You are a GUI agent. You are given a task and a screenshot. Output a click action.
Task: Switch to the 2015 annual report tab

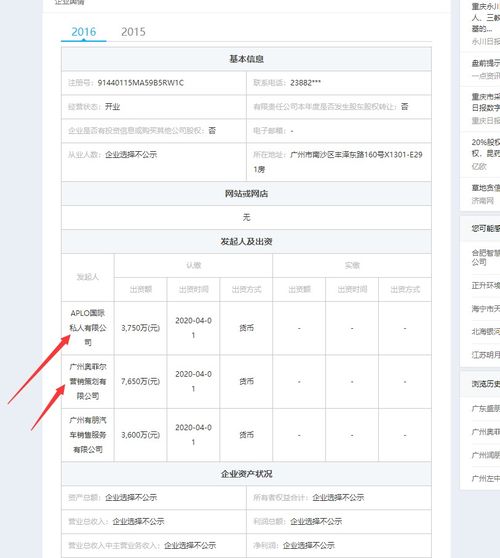(x=133, y=32)
